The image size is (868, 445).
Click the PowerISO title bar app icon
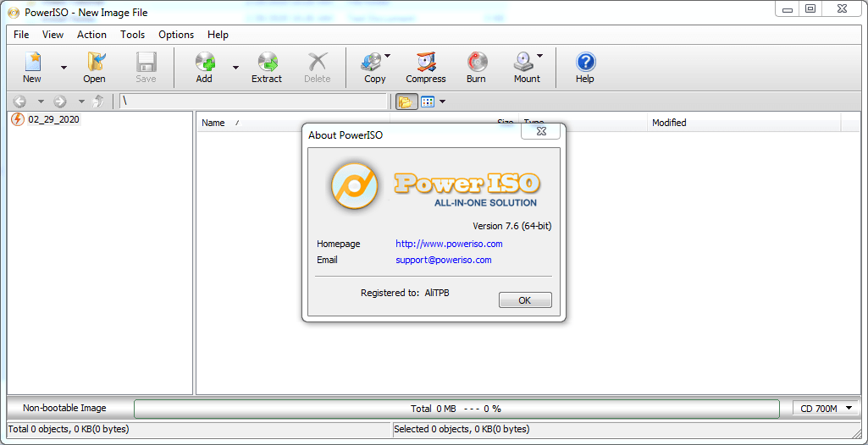pos(14,12)
